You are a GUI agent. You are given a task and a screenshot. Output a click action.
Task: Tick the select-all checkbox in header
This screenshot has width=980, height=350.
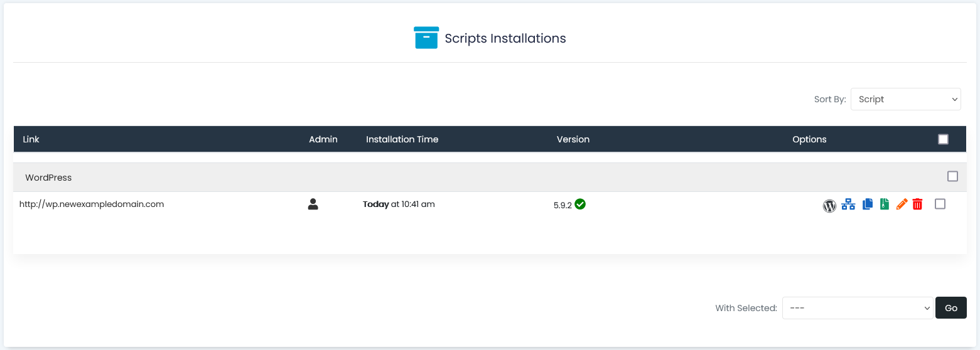943,139
